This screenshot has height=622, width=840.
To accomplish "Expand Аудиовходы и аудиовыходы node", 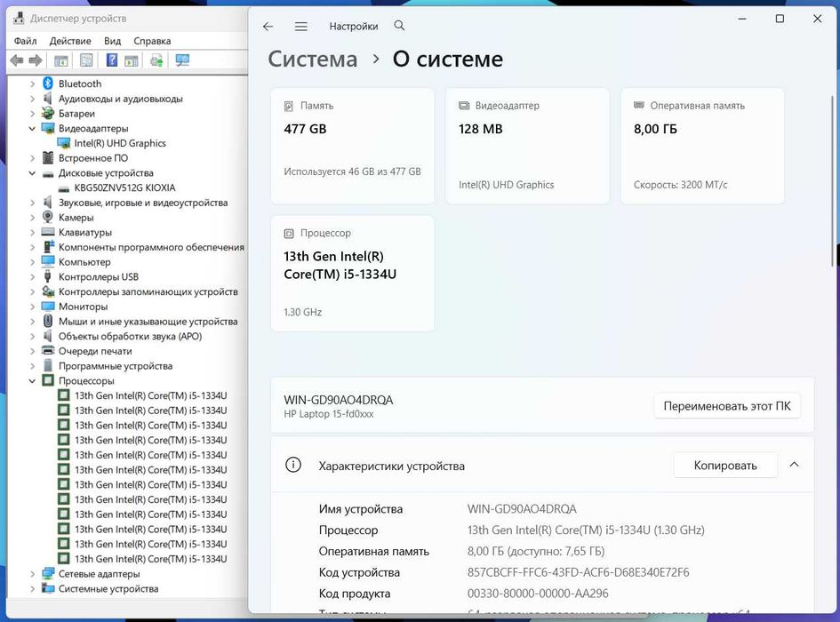I will [32, 99].
